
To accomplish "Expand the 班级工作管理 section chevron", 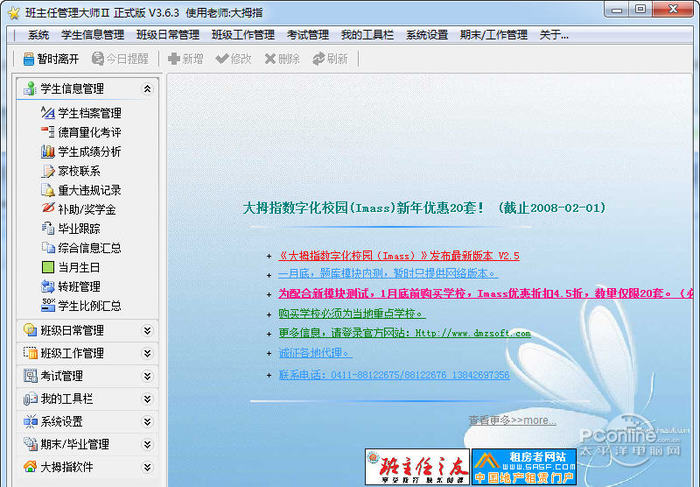I will (147, 354).
